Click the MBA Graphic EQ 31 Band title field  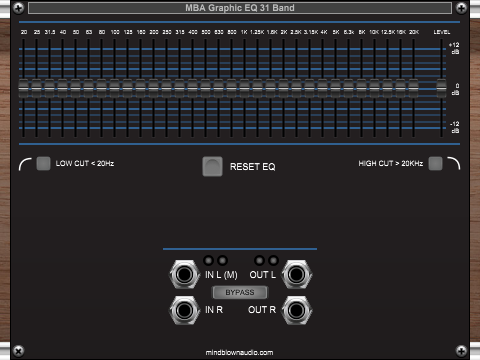pos(240,8)
